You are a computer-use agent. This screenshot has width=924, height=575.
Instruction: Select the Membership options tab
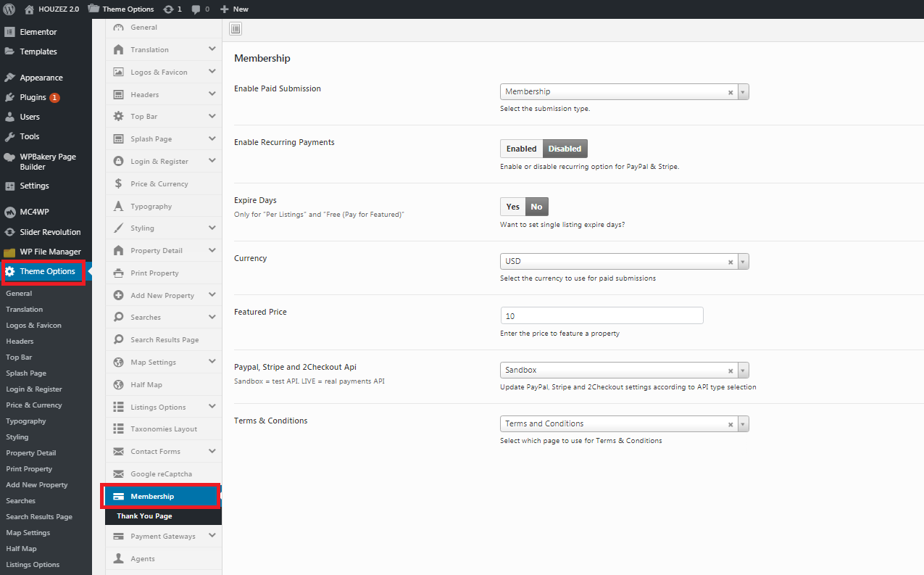[163, 496]
